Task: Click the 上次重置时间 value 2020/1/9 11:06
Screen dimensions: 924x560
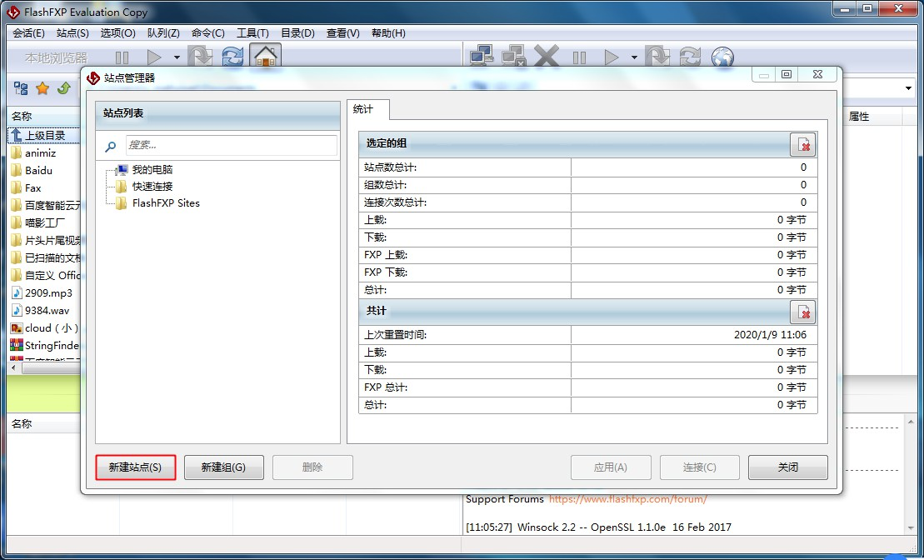Action: click(770, 335)
